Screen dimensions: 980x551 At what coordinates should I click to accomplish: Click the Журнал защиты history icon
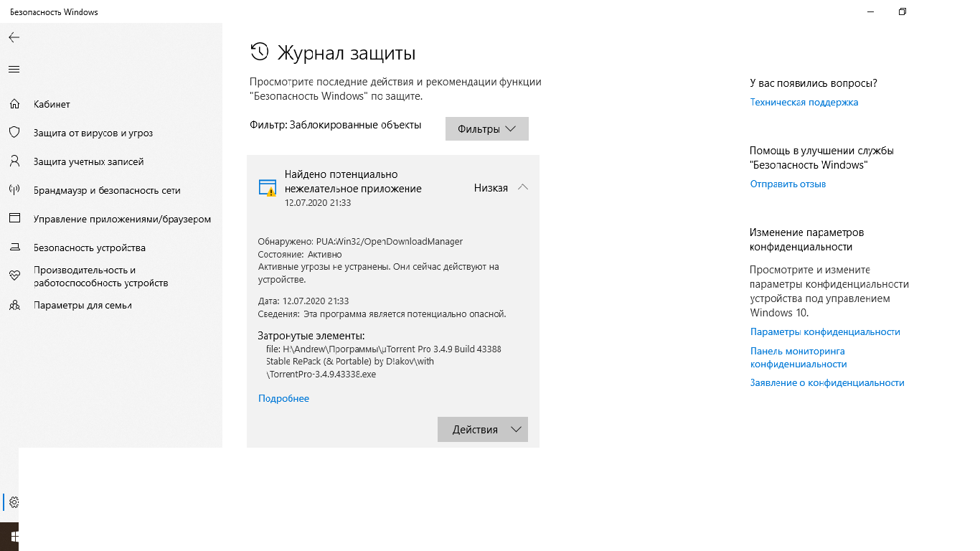pyautogui.click(x=259, y=52)
